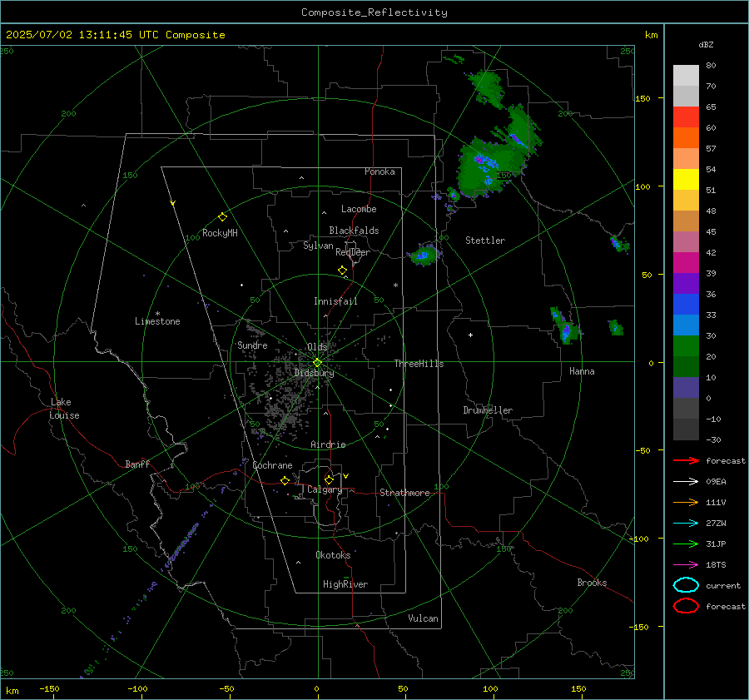This screenshot has width=749, height=700.
Task: Click the yellow diamond marker above Calgary label
Action: 329,479
